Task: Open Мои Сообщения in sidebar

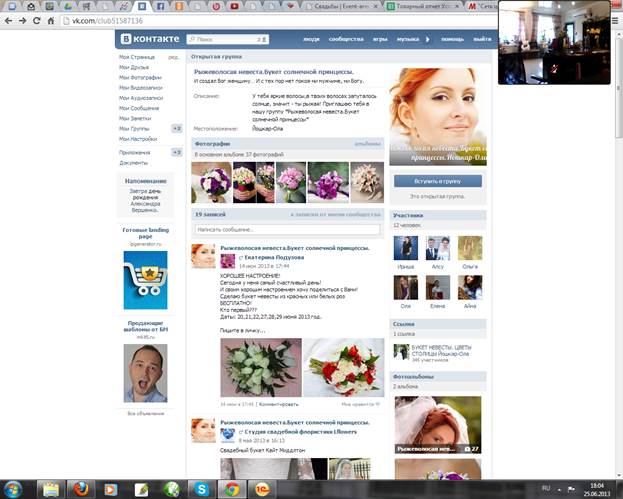Action: pyautogui.click(x=139, y=108)
